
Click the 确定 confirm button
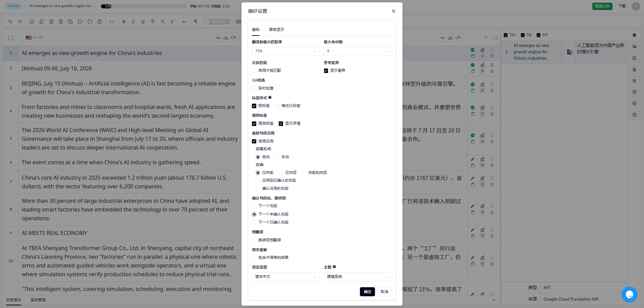coord(367,292)
